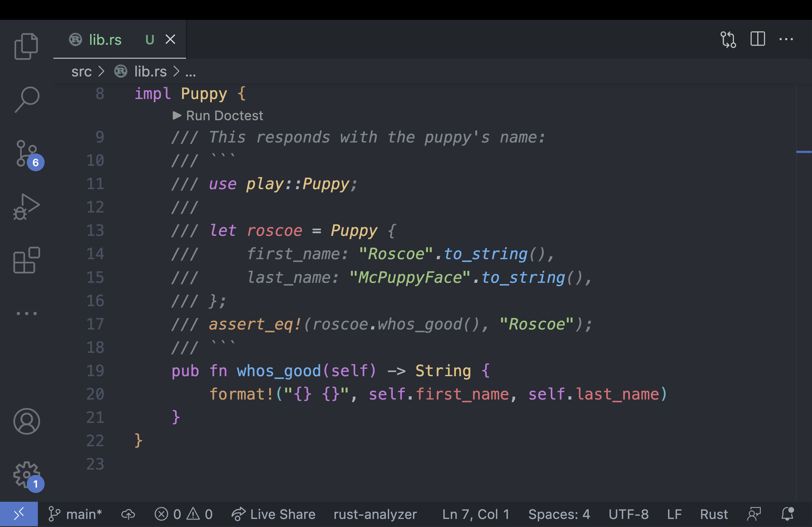This screenshot has width=812, height=527.
Task: Show additional views ellipsis in activity bar
Action: tap(27, 313)
